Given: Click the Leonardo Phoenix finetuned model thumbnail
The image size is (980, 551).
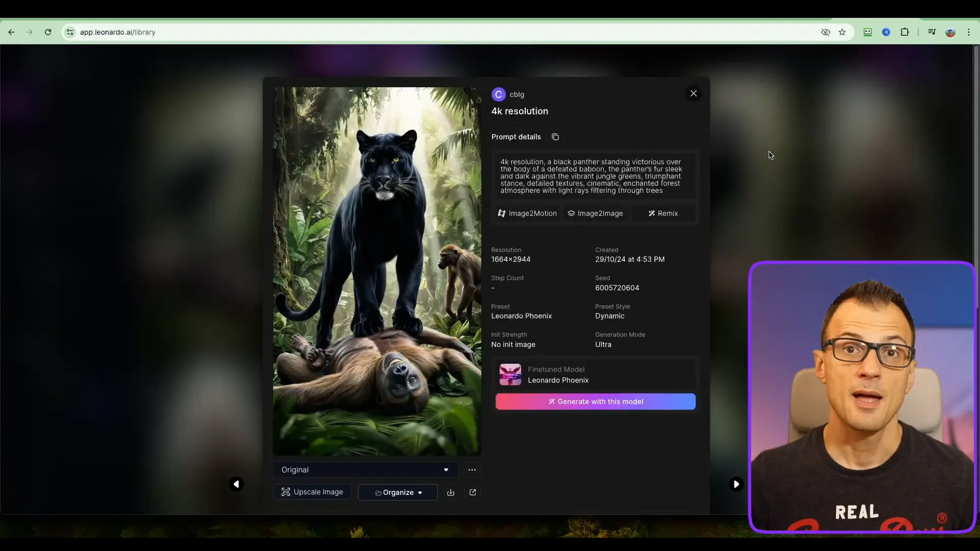Looking at the screenshot, I should coord(510,375).
